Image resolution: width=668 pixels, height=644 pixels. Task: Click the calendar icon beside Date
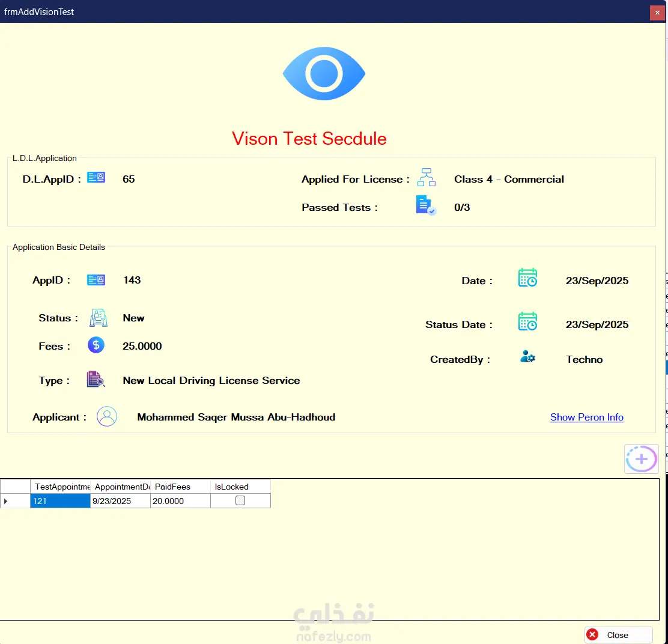click(x=527, y=278)
